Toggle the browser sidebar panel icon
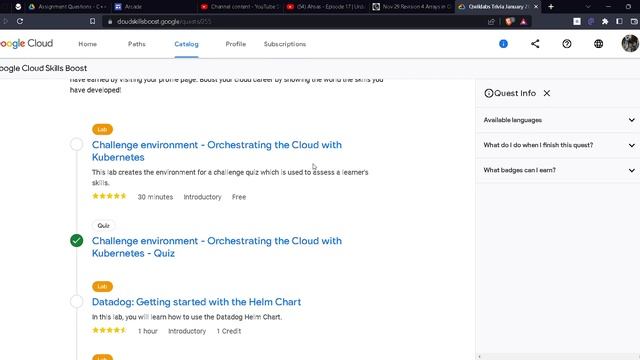The width and height of the screenshot is (640, 360). (x=619, y=21)
